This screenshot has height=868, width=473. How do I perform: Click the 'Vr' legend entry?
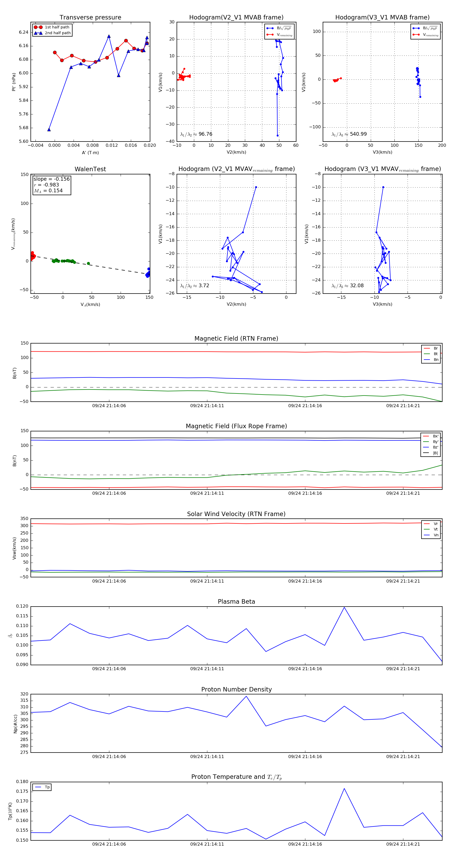coord(431,524)
